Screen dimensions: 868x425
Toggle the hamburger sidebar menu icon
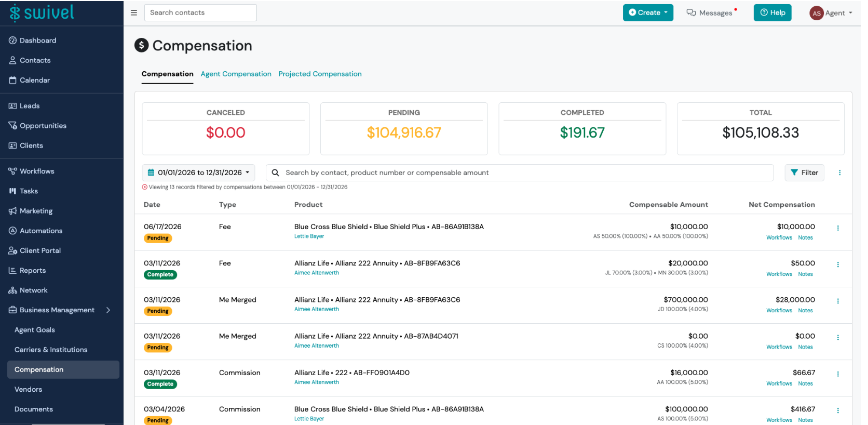(134, 13)
